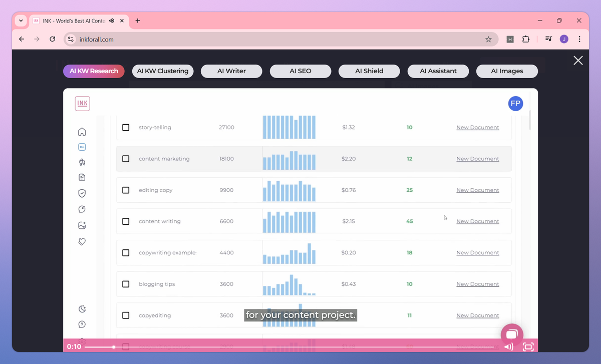Viewport: 601px width, 364px height.
Task: Open the Home icon in INK sidebar
Action: click(x=82, y=132)
